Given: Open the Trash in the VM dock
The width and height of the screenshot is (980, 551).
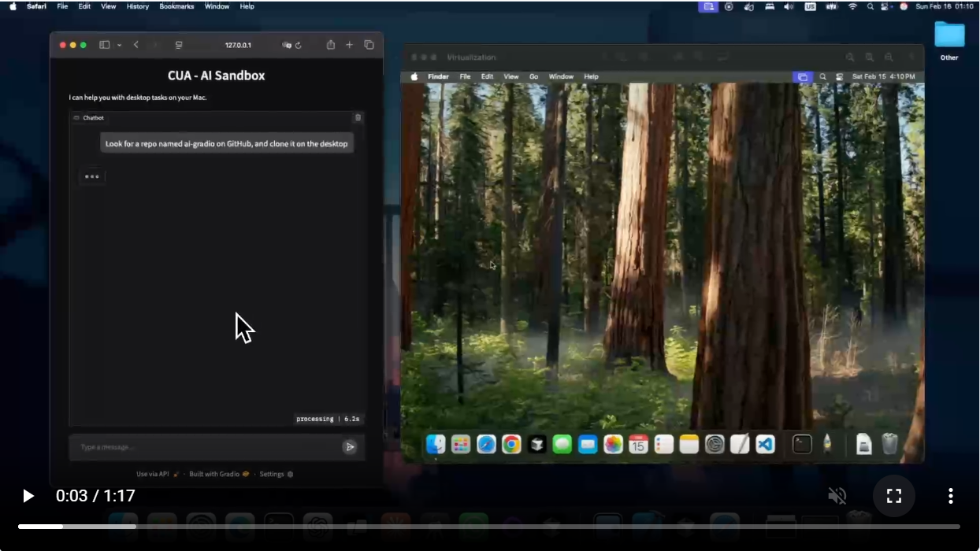Looking at the screenshot, I should 889,444.
